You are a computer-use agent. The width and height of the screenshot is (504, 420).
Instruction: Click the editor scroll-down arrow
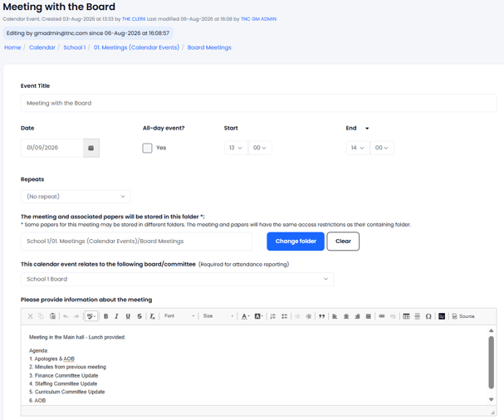tap(492, 399)
